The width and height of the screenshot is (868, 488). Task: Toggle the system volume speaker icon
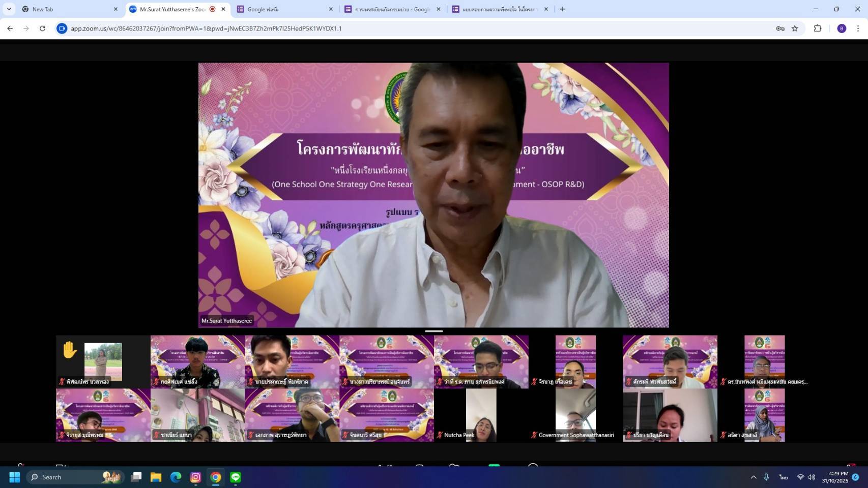point(812,477)
